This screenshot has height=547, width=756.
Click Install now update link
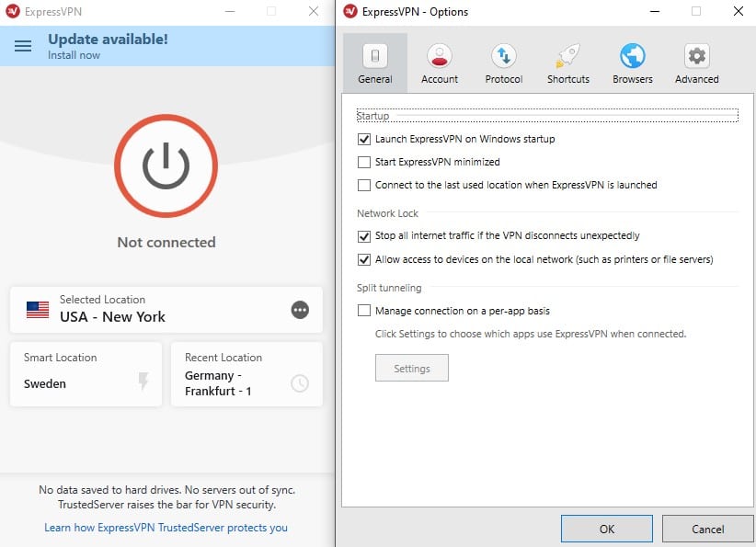pos(74,55)
